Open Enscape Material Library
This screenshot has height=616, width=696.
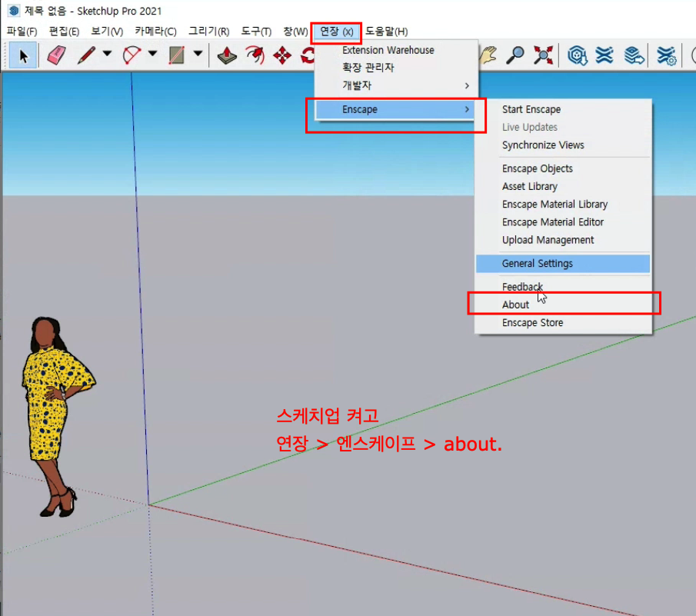tap(554, 204)
